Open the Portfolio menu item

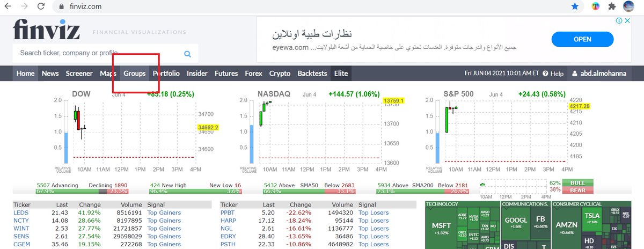click(166, 74)
